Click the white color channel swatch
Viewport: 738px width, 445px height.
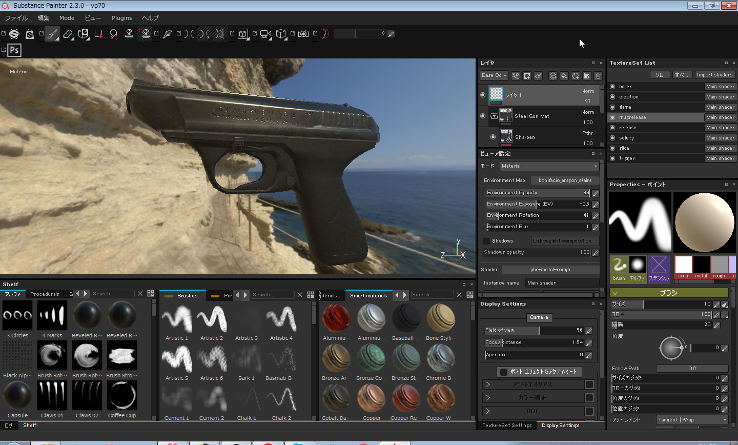(683, 265)
